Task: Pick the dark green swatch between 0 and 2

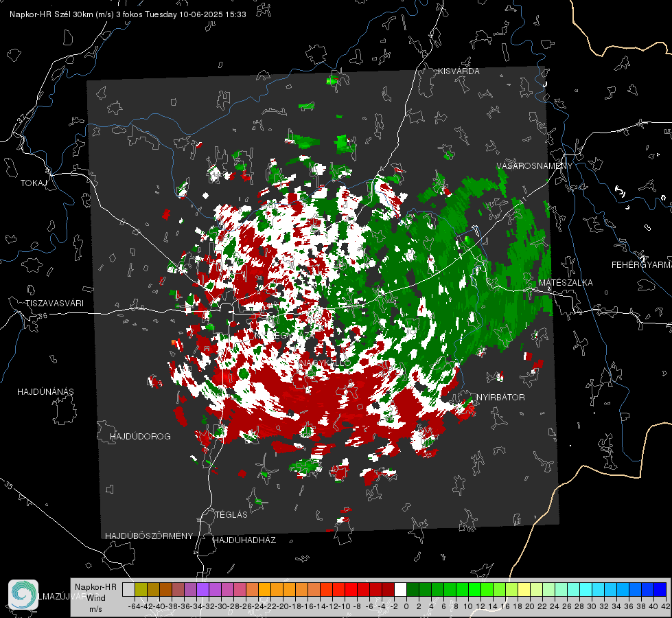Action: (x=413, y=589)
